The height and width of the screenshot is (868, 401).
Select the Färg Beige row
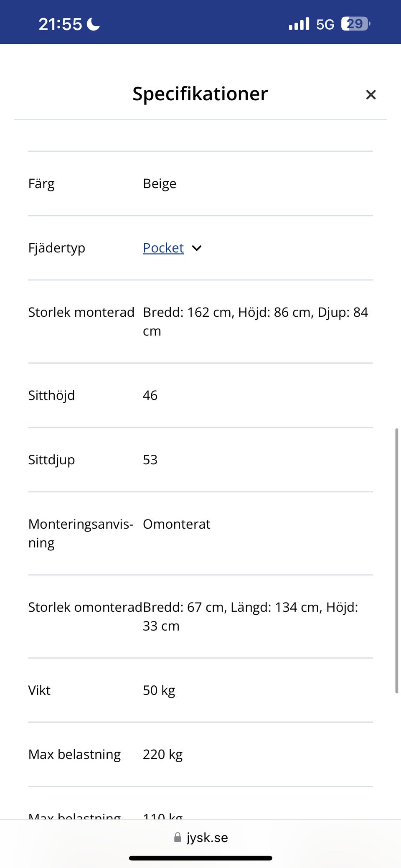[200, 183]
